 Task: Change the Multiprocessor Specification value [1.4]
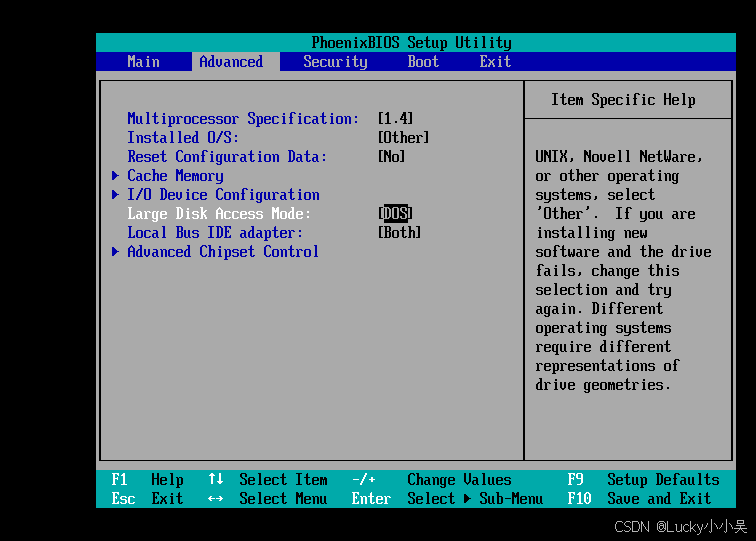[x=395, y=119]
